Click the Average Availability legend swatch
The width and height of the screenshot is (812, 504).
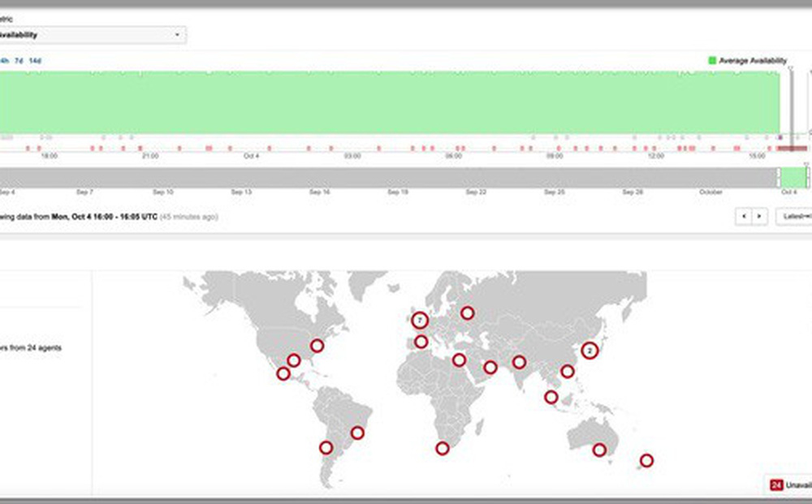click(x=712, y=60)
